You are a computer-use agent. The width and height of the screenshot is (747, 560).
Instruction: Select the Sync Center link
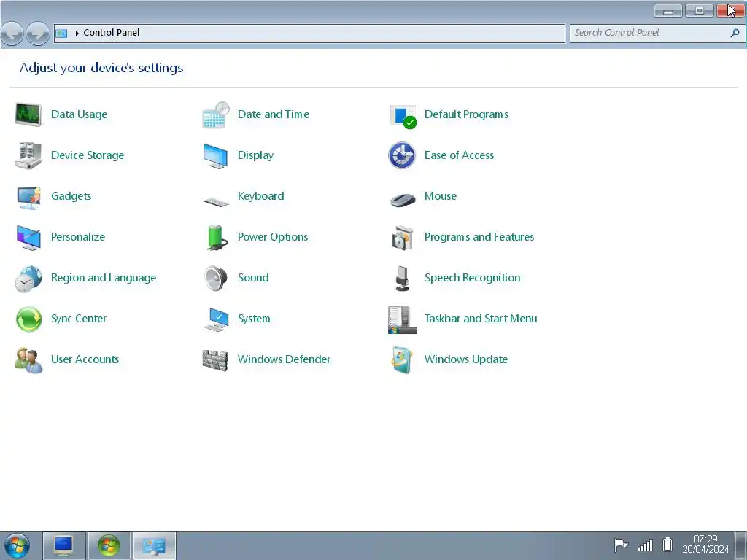click(79, 319)
